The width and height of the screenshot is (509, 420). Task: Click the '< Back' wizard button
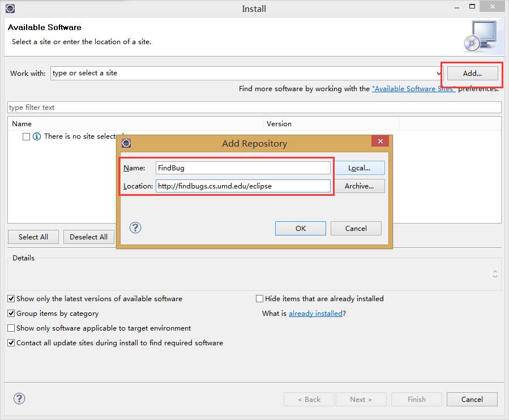[309, 399]
